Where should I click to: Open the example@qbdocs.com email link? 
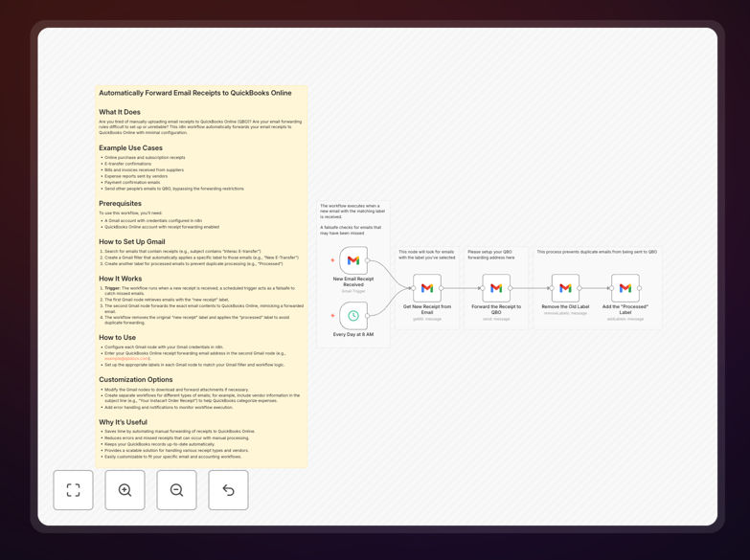126,359
